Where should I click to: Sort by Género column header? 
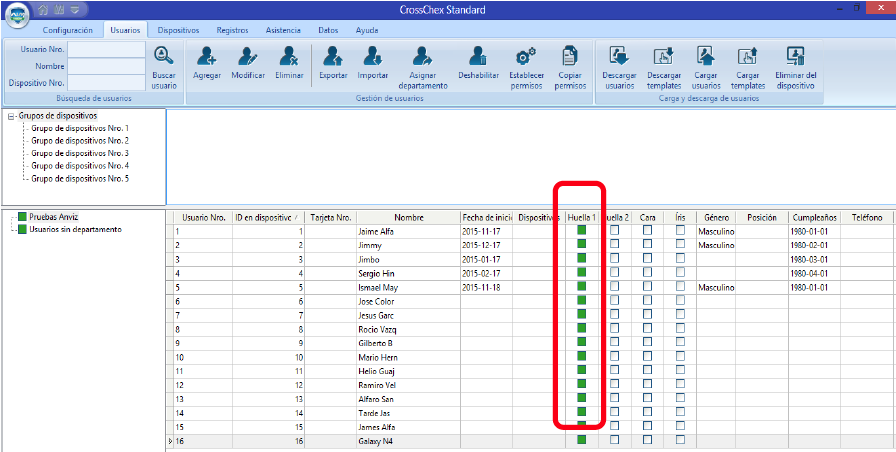[x=716, y=218]
